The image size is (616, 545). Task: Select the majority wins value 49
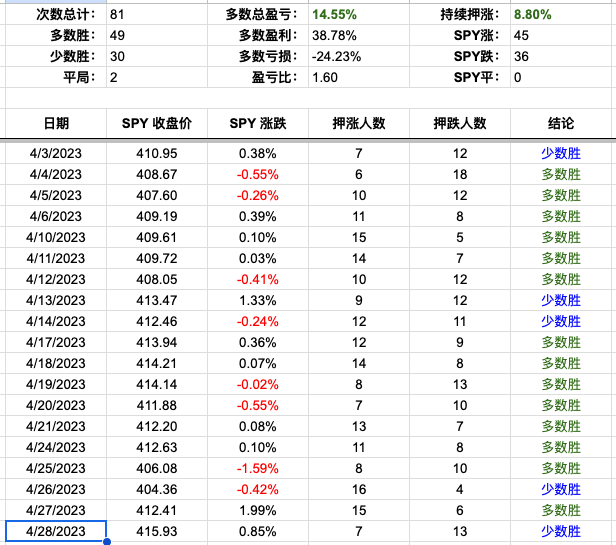(117, 35)
